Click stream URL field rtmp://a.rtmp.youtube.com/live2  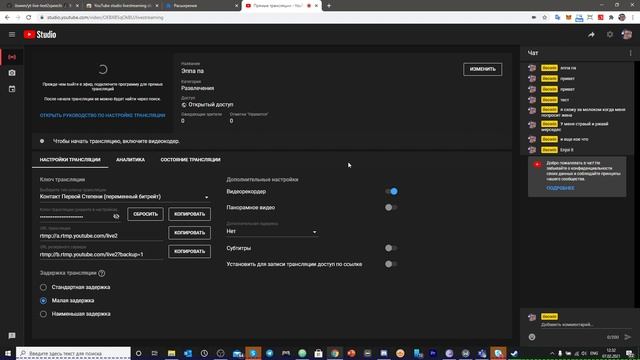[101, 236]
